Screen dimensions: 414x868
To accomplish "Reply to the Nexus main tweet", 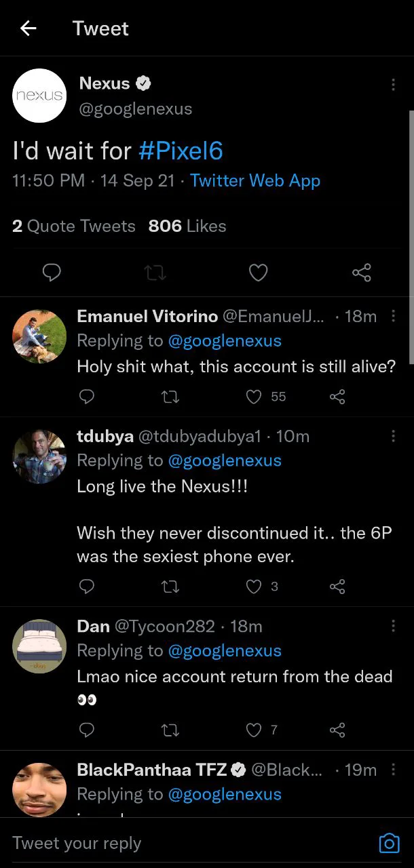I will (52, 273).
